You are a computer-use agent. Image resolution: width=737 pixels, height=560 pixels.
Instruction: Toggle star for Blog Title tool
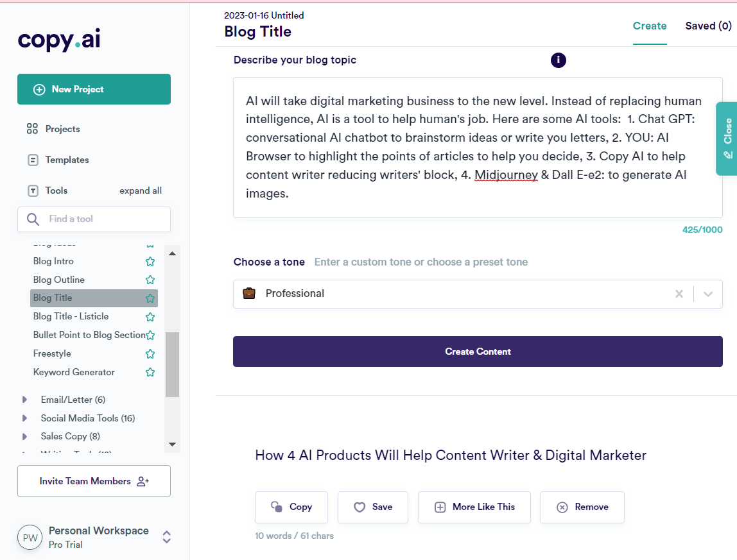(x=150, y=298)
